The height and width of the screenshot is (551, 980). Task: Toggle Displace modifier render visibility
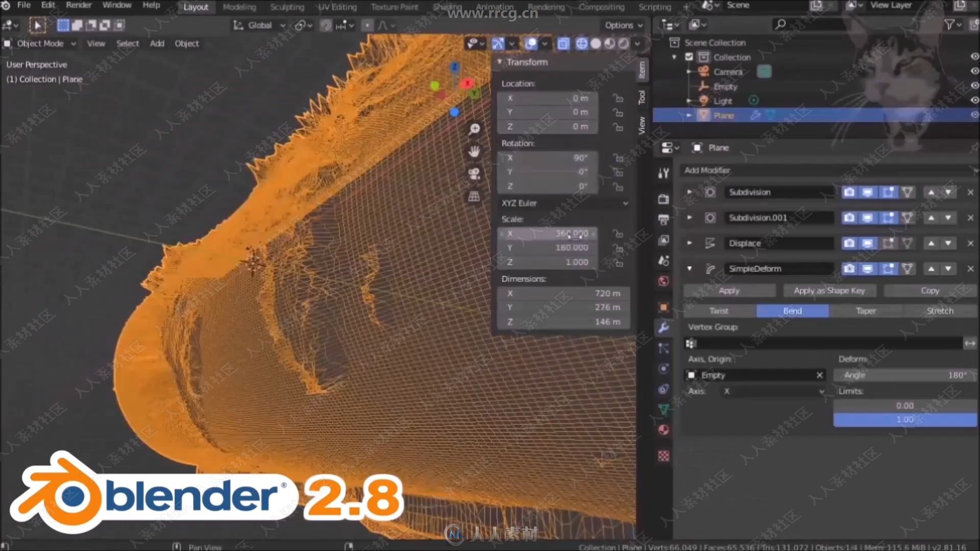coord(851,243)
